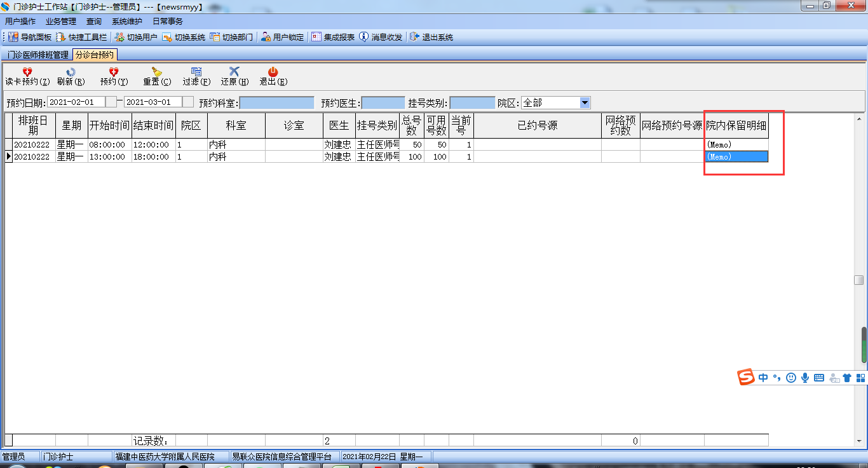Toggle the 中 Chinese/English input mode
Viewport: 868px width, 468px height.
763,378
